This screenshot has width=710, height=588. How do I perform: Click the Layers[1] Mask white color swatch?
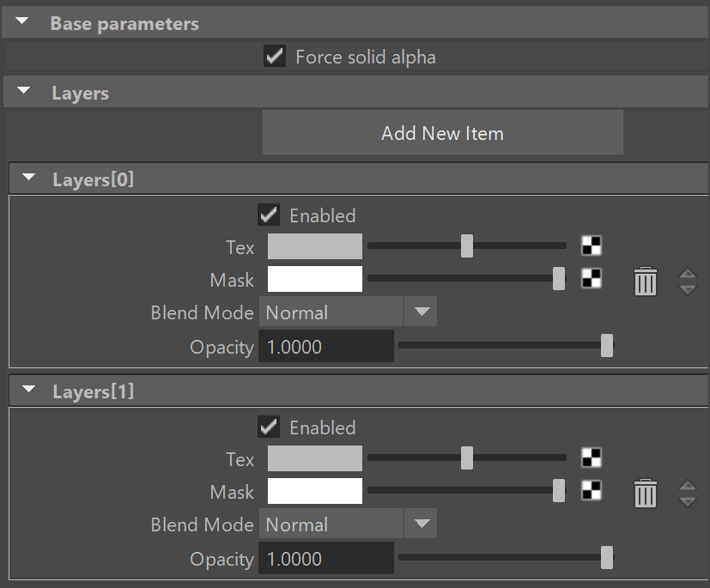pos(315,491)
